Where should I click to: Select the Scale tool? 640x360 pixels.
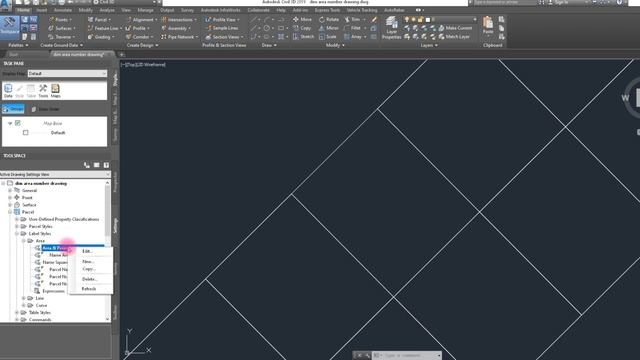[x=328, y=37]
